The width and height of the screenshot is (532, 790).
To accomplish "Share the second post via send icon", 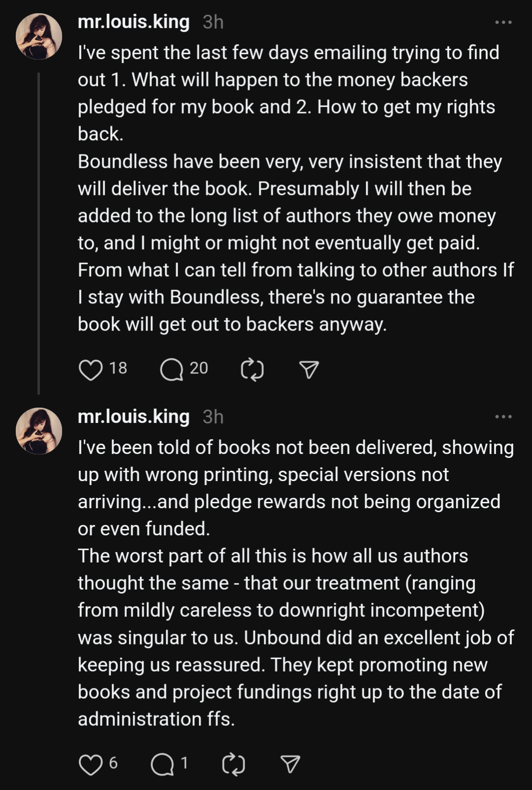I will 290,764.
